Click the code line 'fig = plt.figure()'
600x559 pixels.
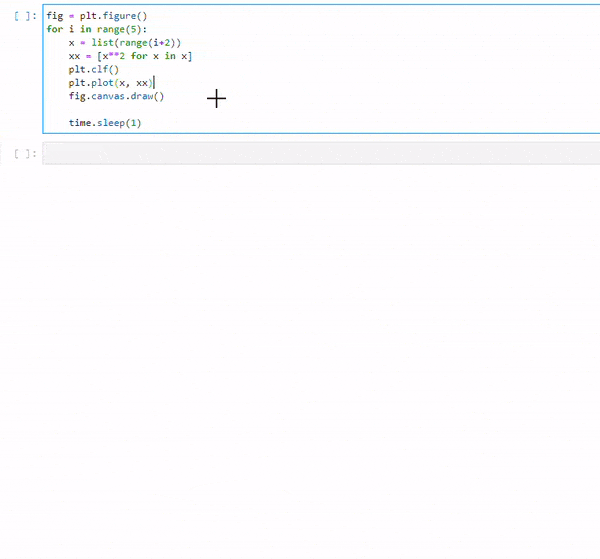97,16
